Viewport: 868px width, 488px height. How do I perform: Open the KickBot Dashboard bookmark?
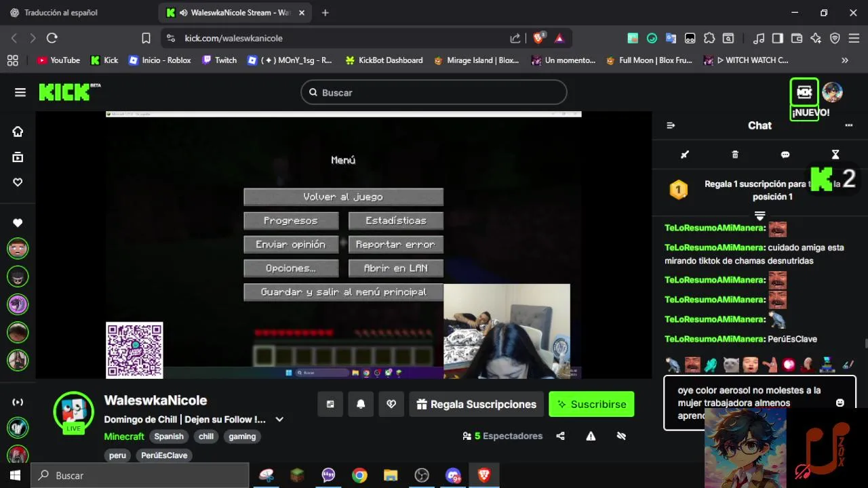[384, 60]
